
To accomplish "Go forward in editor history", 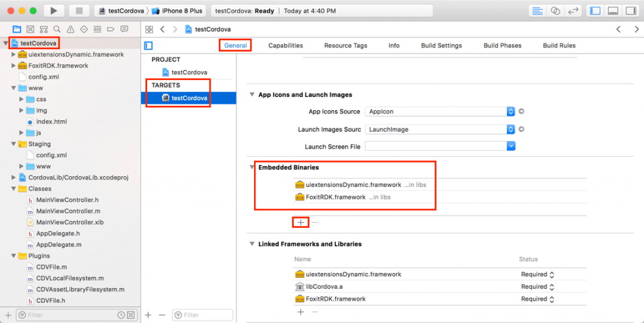I will coord(175,29).
